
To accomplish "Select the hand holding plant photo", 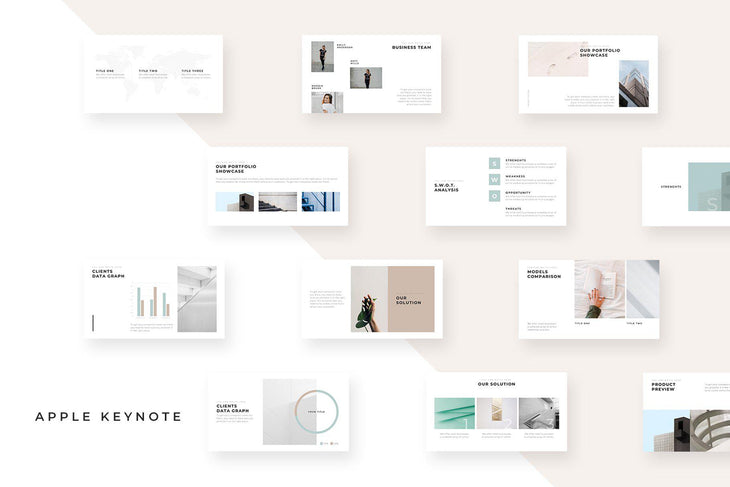I will pos(368,299).
